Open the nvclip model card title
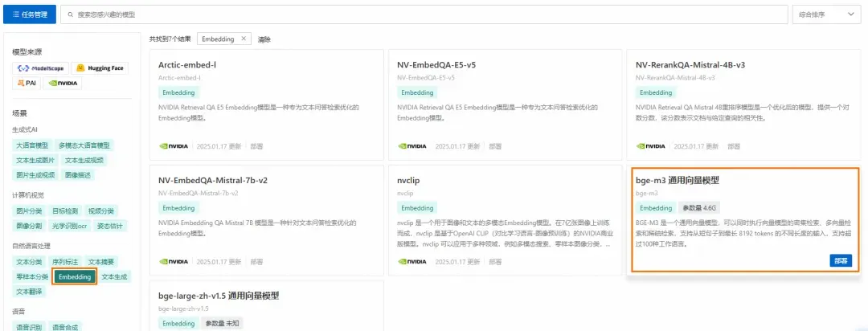Viewport: 868px width, 331px height. (408, 181)
